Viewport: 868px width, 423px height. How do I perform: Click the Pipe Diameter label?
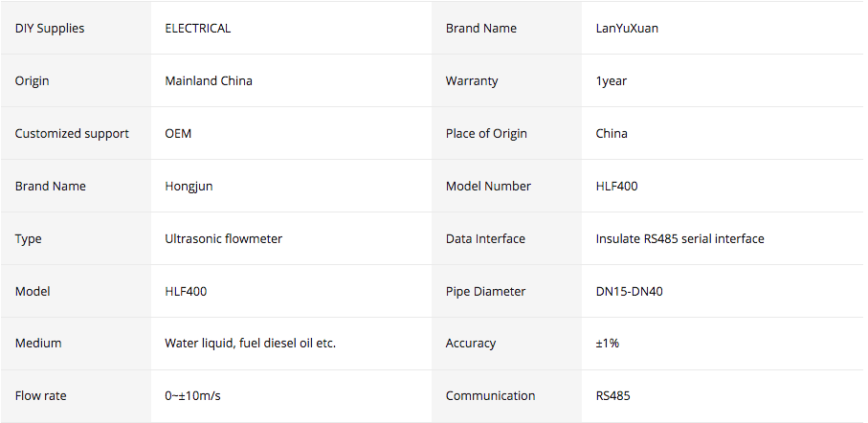pyautogui.click(x=484, y=292)
